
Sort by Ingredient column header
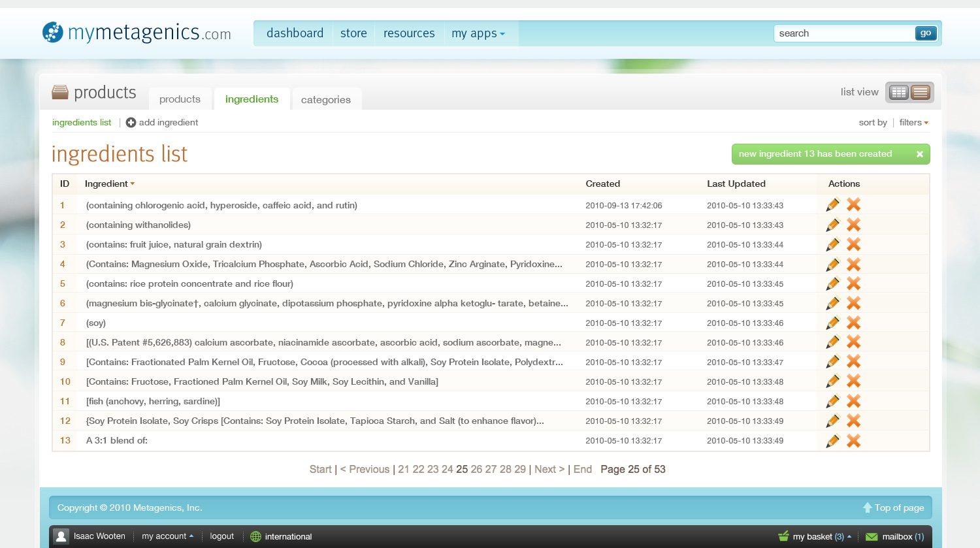pos(110,184)
